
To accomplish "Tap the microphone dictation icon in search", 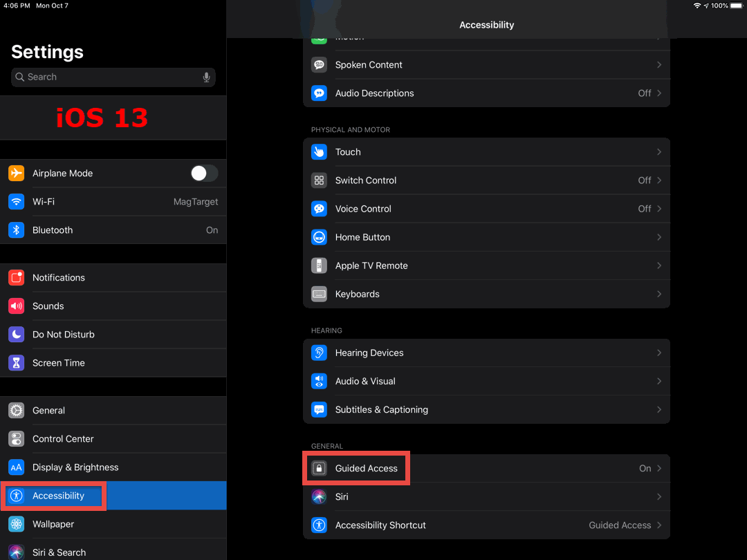I will pos(206,77).
